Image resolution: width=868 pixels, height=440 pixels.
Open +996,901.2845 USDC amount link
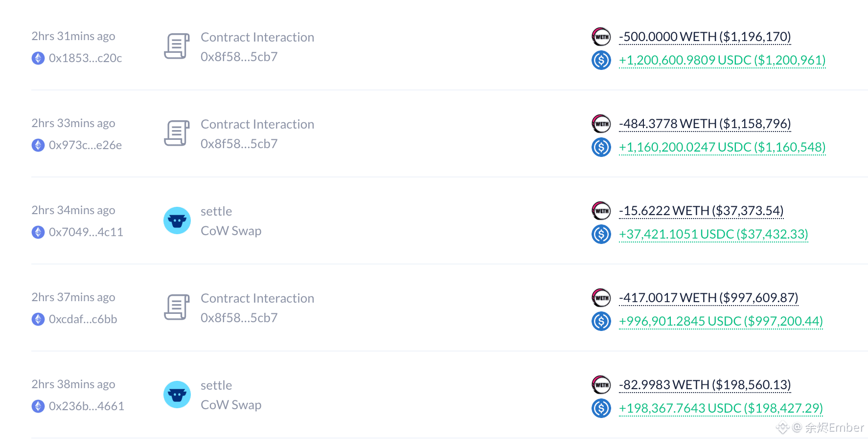click(721, 321)
